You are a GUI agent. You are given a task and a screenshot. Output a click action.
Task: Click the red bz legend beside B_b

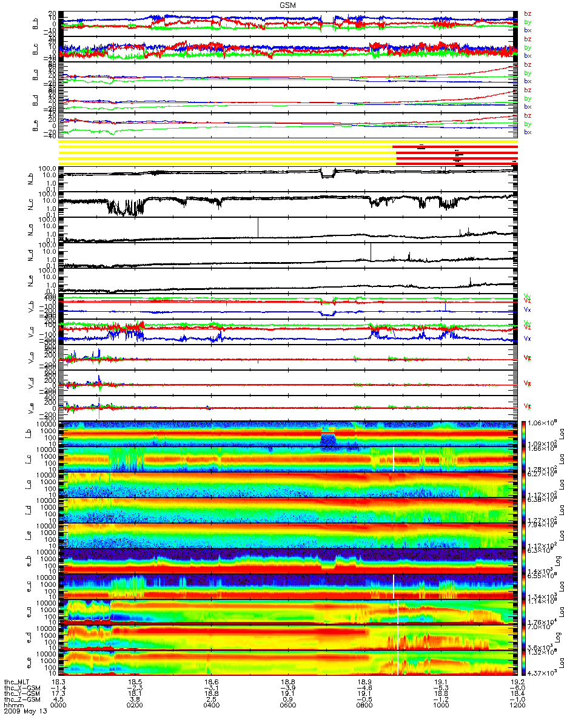point(528,14)
